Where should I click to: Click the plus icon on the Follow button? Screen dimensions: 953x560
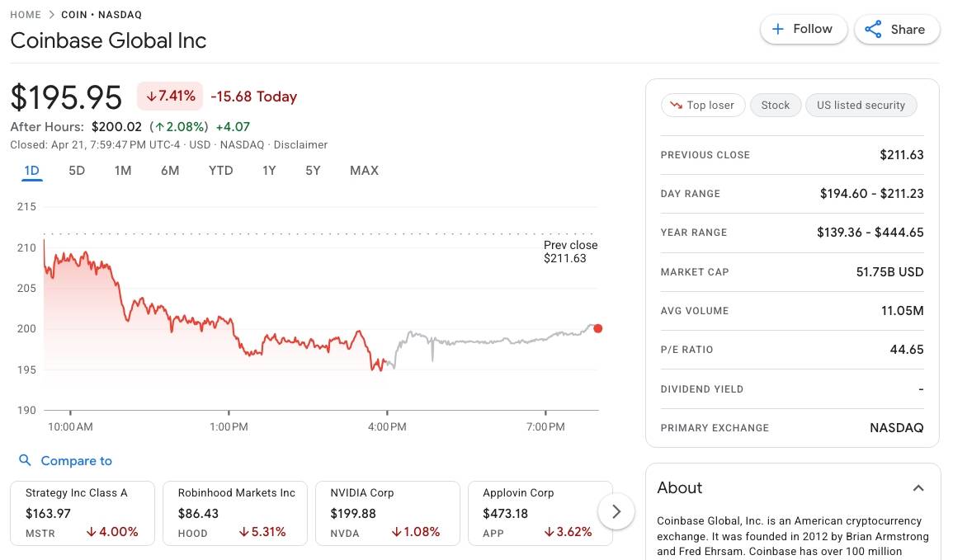pos(777,28)
